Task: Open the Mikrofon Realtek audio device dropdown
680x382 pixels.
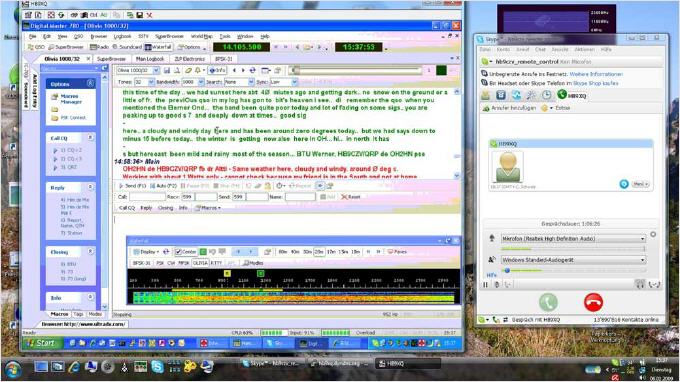Action: (573, 239)
